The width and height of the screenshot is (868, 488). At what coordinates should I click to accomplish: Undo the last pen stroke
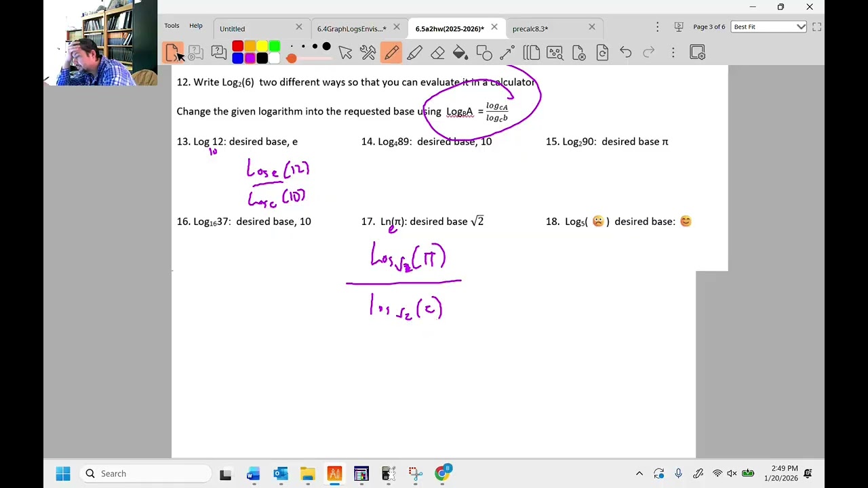tap(625, 52)
